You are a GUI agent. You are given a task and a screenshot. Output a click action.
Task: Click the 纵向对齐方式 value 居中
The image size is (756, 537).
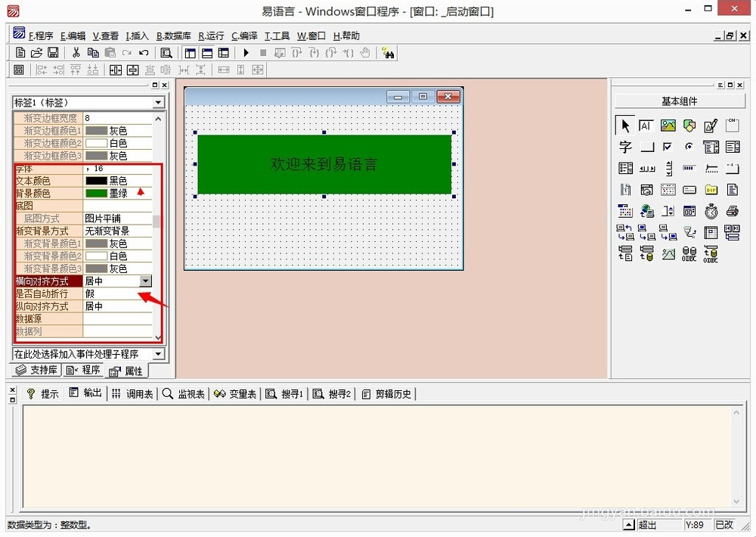pos(118,306)
